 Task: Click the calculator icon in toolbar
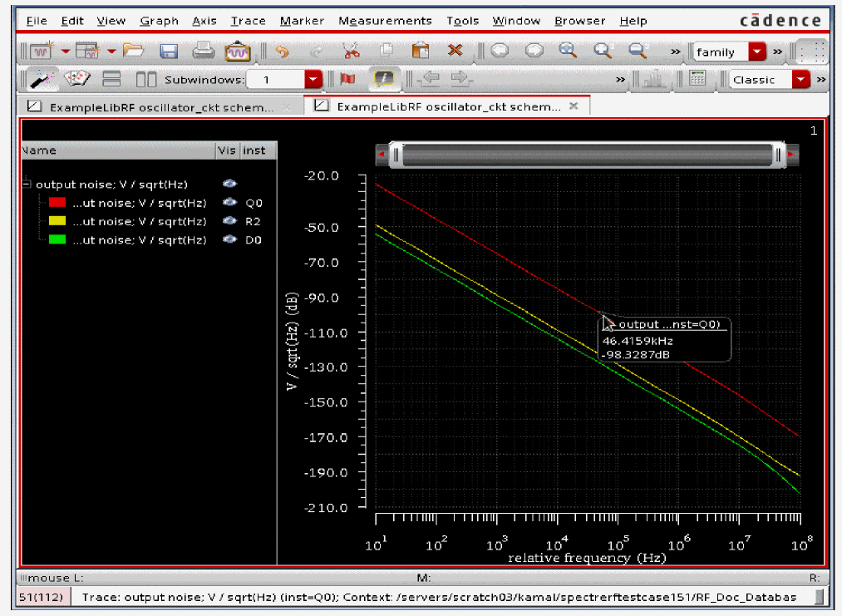[x=698, y=80]
